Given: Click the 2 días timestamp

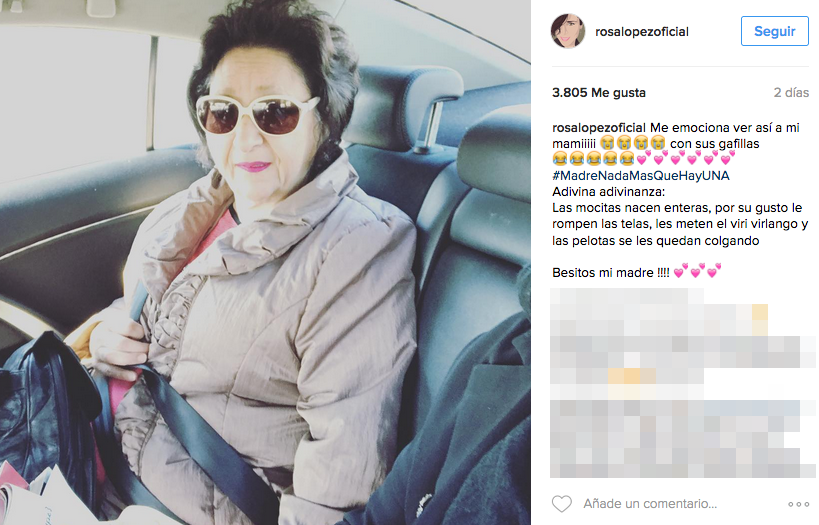Looking at the screenshot, I should tap(791, 92).
